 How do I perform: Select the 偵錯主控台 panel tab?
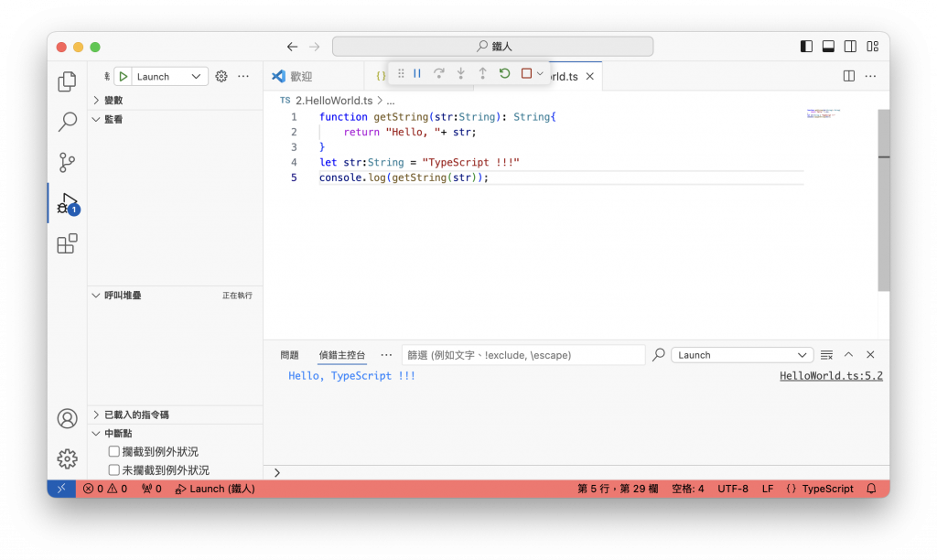(x=342, y=355)
